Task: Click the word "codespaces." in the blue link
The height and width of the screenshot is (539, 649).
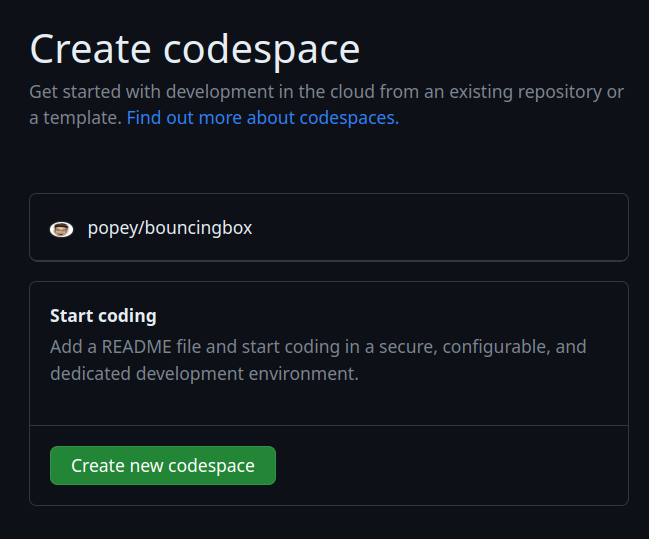Action: [349, 119]
